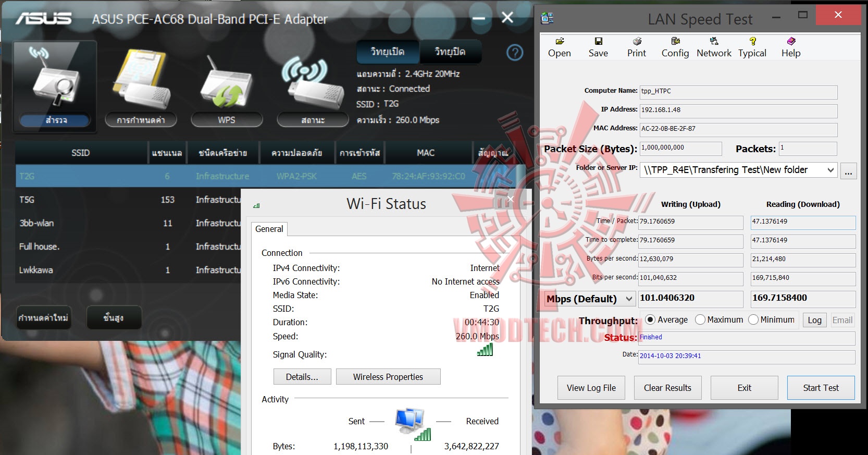The width and height of the screenshot is (868, 455).
Task: Click the date value 2014-10-03 20:39:41
Action: coord(670,356)
